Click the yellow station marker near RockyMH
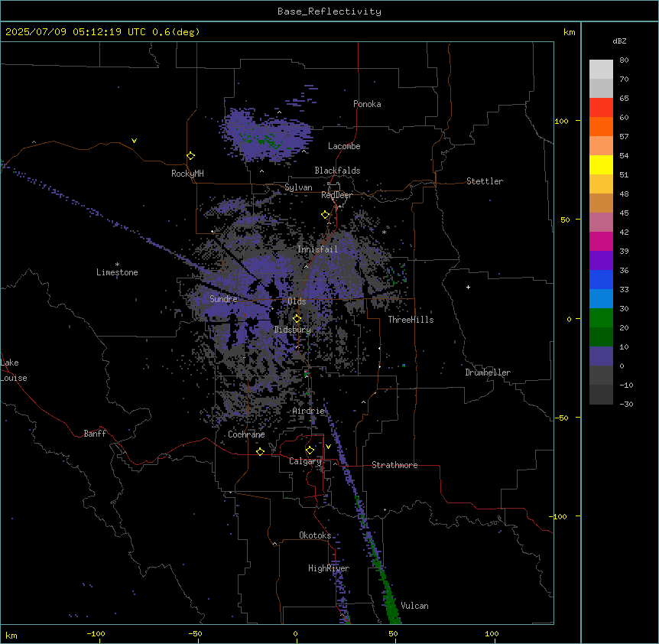Image resolution: width=659 pixels, height=644 pixels. click(191, 156)
